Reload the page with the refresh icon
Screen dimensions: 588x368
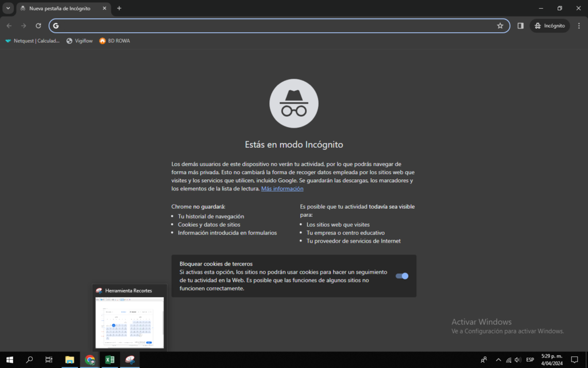tap(38, 26)
